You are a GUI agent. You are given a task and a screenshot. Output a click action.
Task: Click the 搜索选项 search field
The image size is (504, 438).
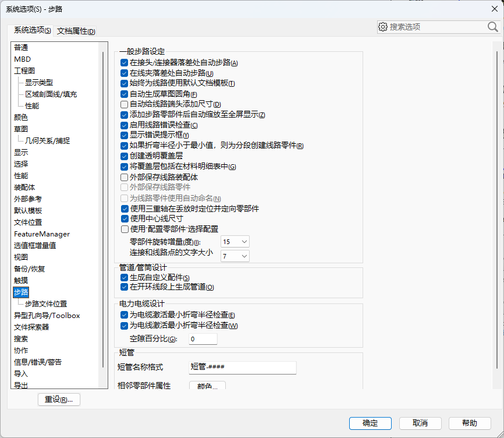(437, 27)
